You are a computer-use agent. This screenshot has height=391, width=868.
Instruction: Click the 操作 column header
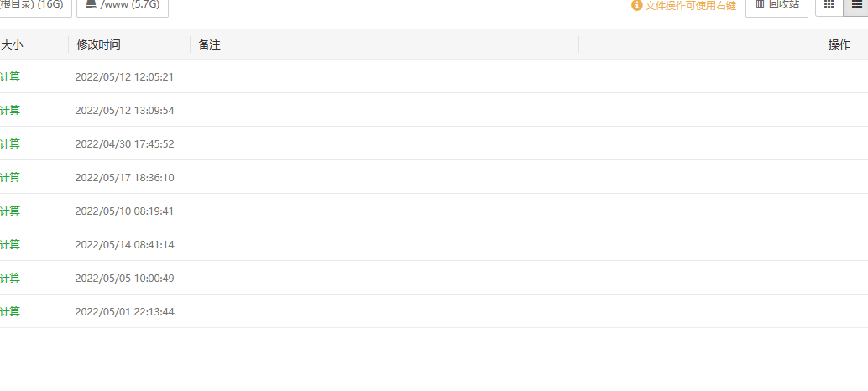[839, 44]
